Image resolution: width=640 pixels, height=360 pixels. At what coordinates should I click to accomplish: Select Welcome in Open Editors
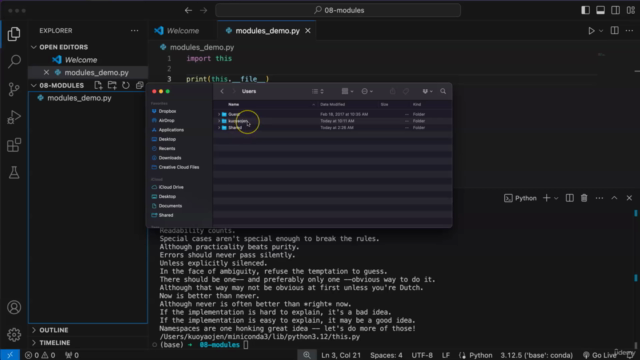click(81, 60)
